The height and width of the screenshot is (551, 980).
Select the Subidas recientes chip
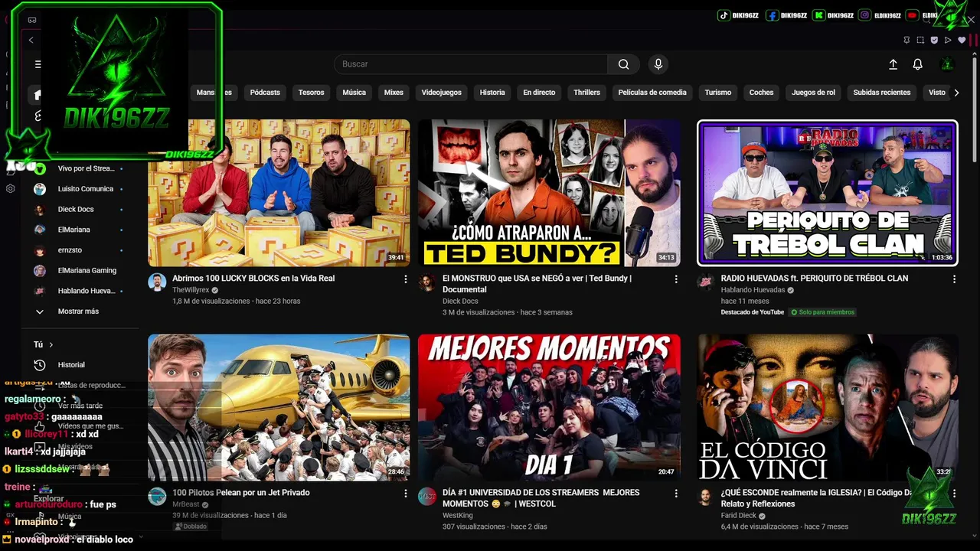point(882,93)
